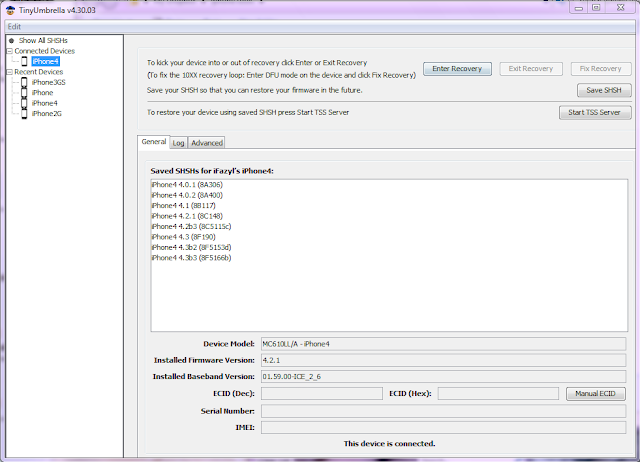Select SHSH entry iPhone4 4.0.1 (8A306)
The width and height of the screenshot is (640, 462).
[187, 185]
